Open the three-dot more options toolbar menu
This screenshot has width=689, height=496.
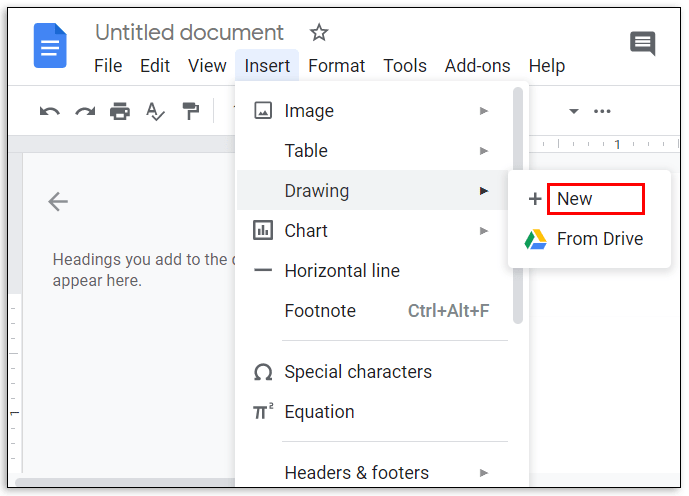click(602, 111)
